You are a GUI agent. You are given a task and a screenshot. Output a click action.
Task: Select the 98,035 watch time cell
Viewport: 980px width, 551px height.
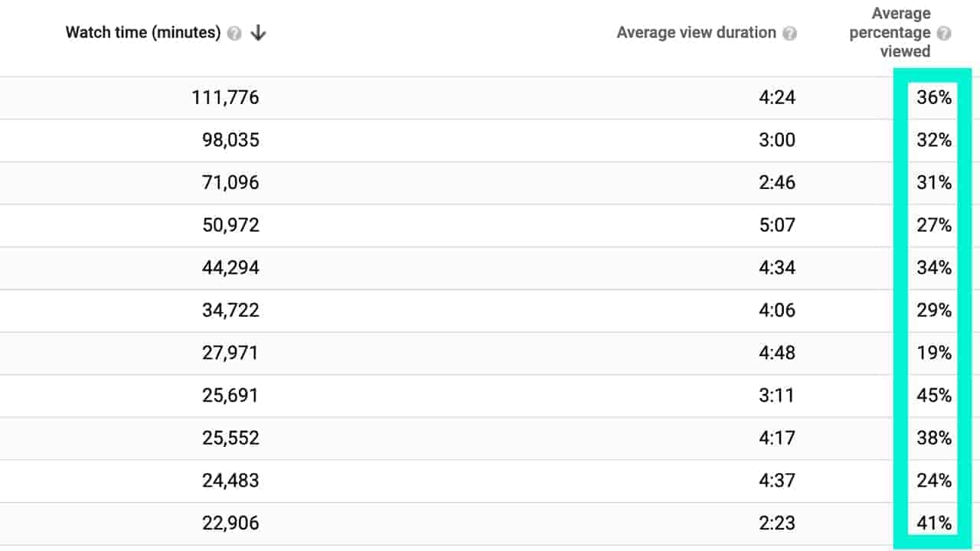tap(230, 140)
